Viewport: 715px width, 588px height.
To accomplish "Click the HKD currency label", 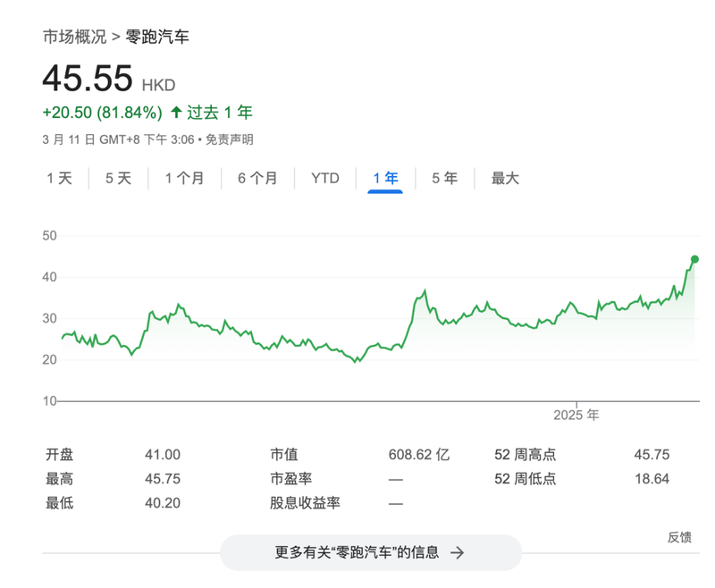I will point(159,85).
